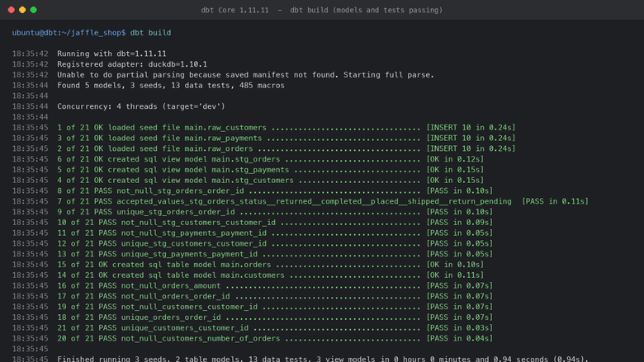The width and height of the screenshot is (644, 362).
Task: Click the 'Registered adapter: duckdb=1.10.1' line
Action: click(x=132, y=64)
